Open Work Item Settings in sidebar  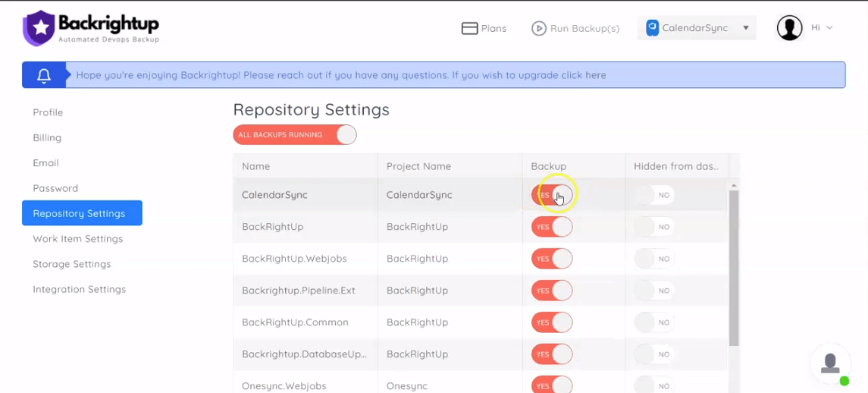point(78,239)
